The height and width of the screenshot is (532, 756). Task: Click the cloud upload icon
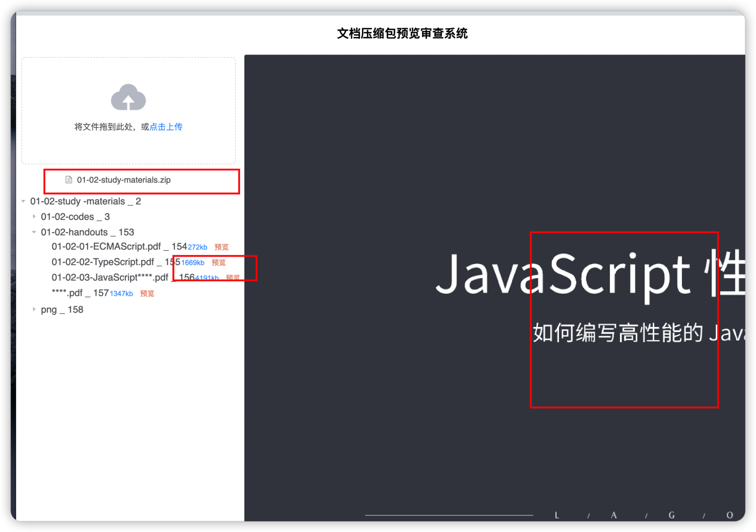pos(129,97)
